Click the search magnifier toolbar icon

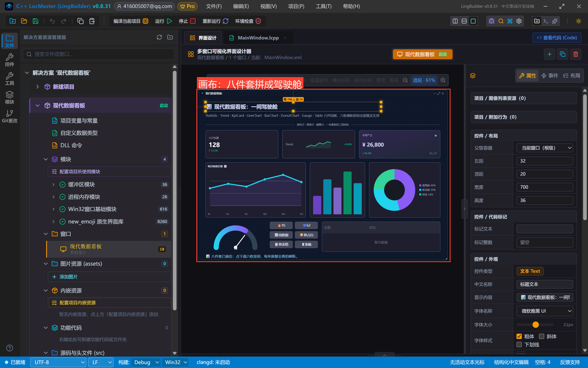(501, 21)
